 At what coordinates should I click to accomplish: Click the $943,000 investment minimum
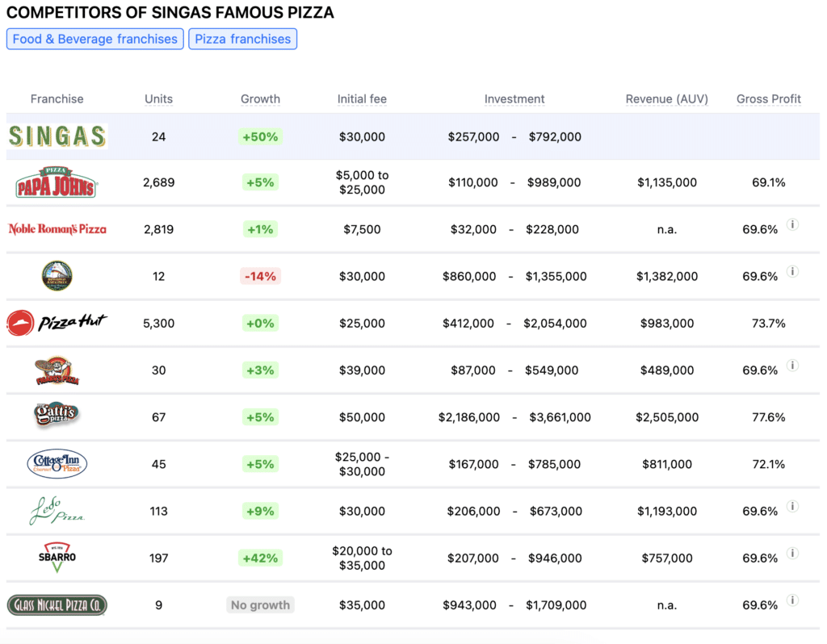point(469,605)
